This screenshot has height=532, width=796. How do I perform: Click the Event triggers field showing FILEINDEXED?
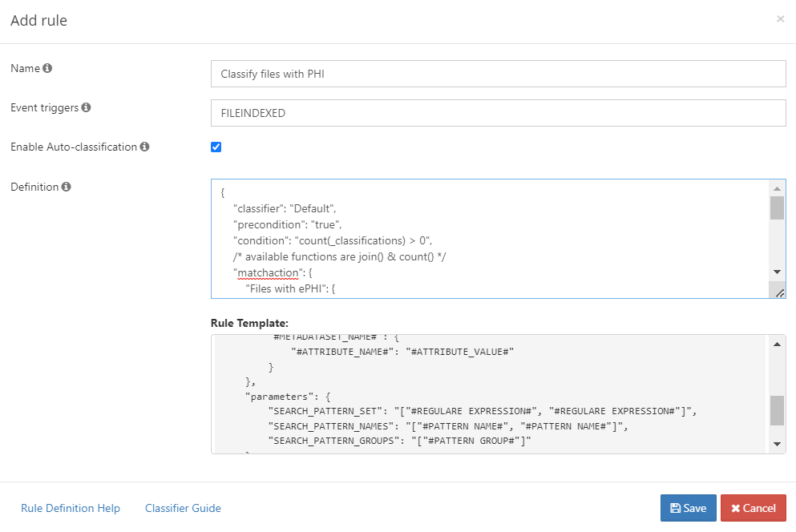(497, 113)
